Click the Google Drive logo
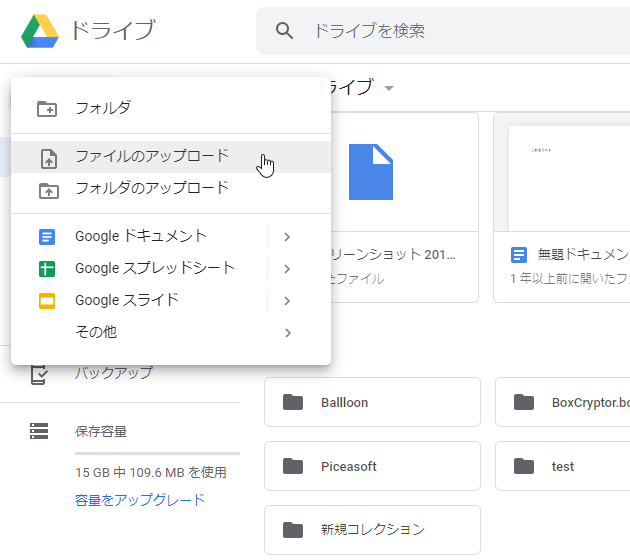The width and height of the screenshot is (630, 560). click(40, 31)
